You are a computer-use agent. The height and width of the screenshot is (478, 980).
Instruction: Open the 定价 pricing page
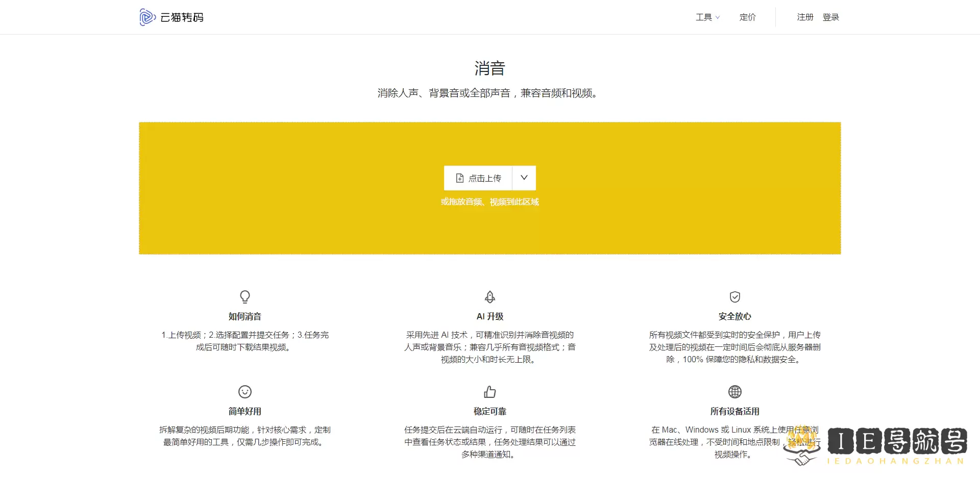(x=747, y=17)
